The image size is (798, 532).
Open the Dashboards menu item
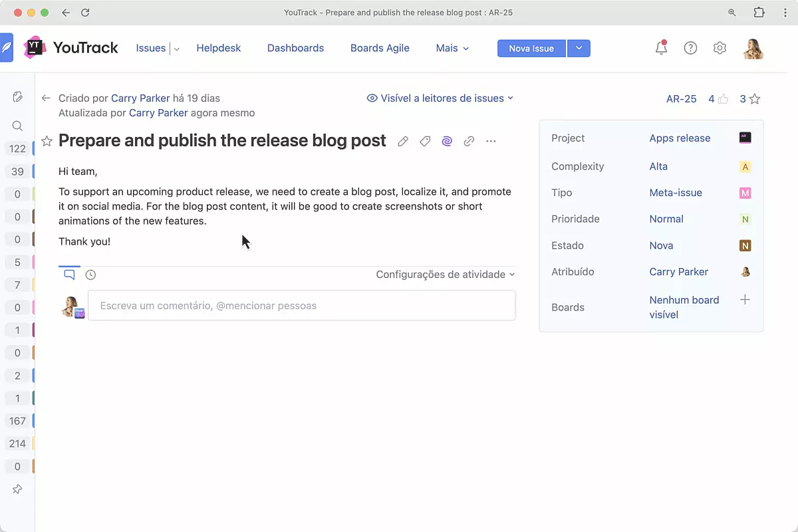tap(295, 48)
